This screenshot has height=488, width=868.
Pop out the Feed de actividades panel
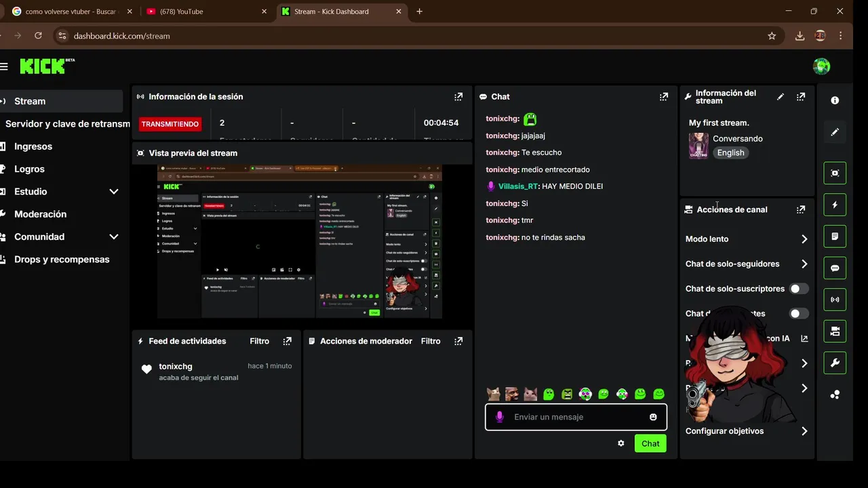(288, 341)
